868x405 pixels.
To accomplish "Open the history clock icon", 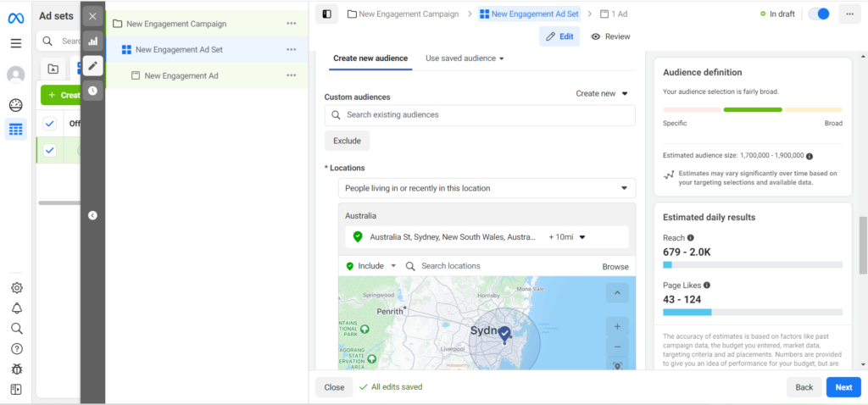I will click(92, 90).
